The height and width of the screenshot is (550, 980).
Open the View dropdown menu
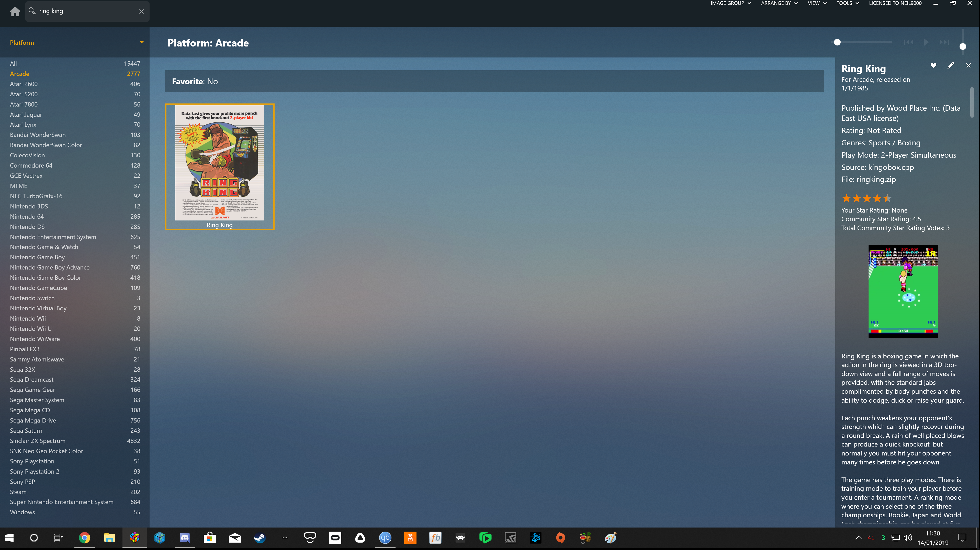[817, 3]
